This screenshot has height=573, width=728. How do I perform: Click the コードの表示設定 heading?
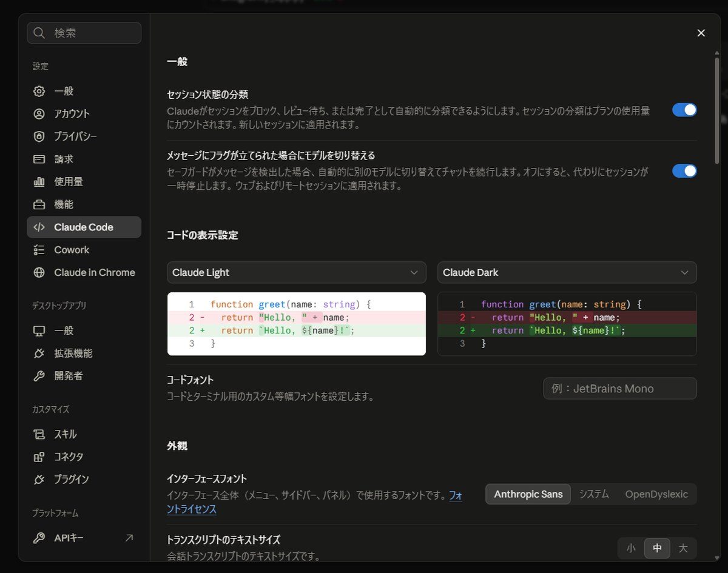pos(203,235)
